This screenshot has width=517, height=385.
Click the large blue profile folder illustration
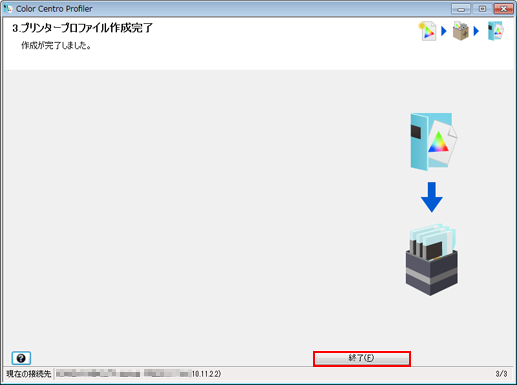point(434,142)
